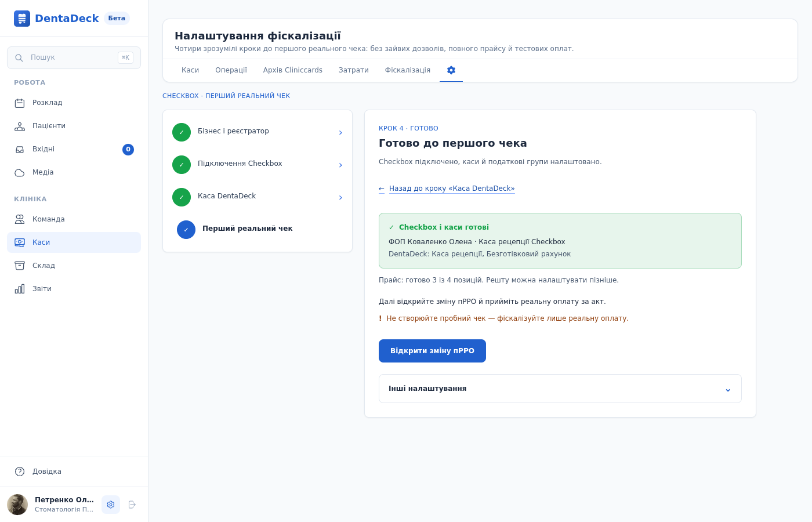The image size is (812, 522).
Task: Click Готово до першого чека heading
Action: [453, 143]
